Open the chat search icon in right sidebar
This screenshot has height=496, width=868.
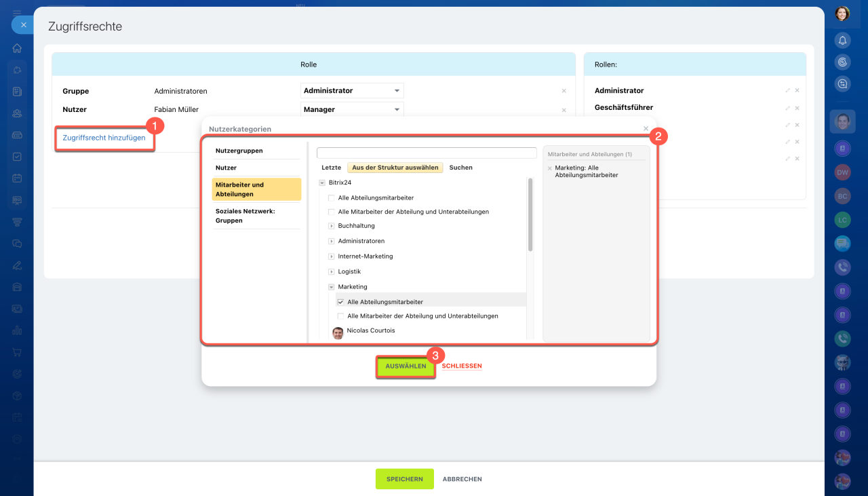point(842,83)
